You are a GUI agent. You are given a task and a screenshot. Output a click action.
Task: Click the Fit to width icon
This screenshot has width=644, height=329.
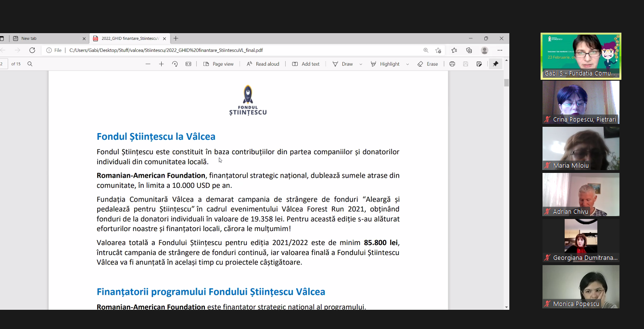coord(188,64)
